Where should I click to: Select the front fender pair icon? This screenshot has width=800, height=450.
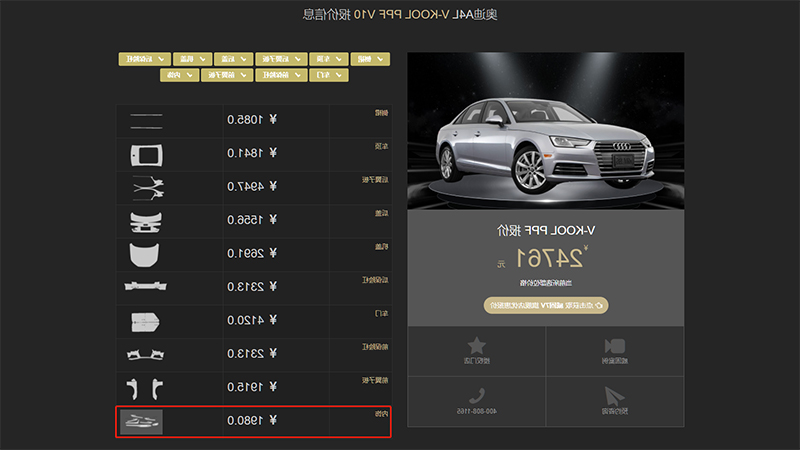(x=144, y=389)
